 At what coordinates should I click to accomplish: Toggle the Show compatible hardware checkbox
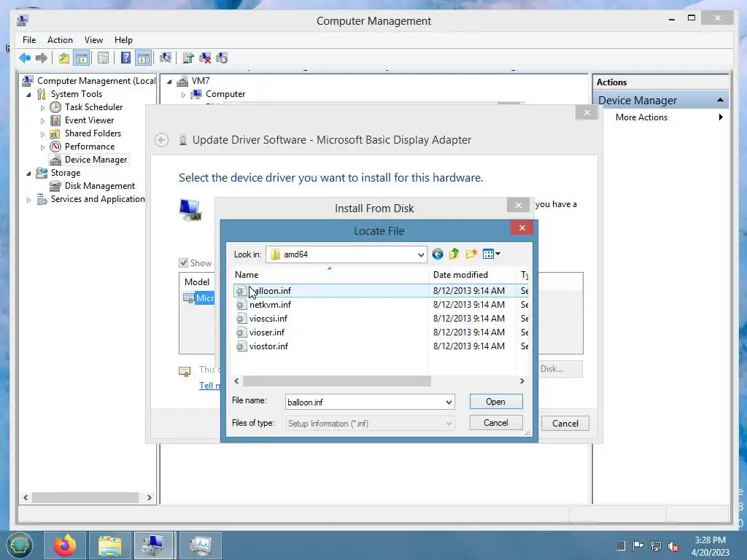pos(183,262)
